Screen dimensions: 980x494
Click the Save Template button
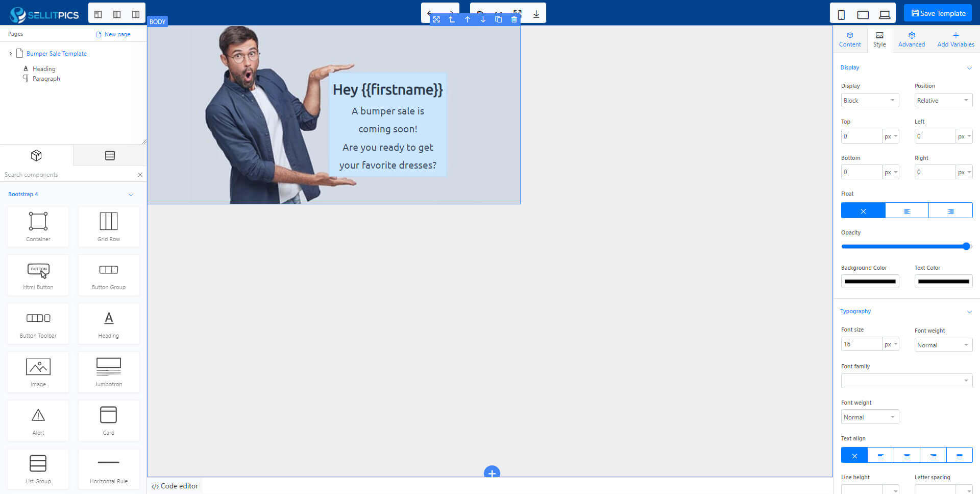[x=938, y=13]
